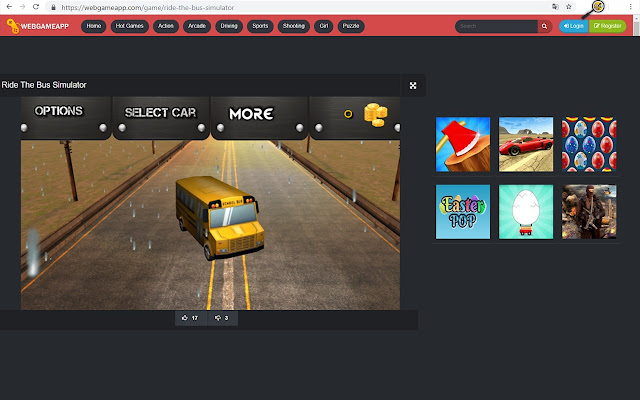This screenshot has width=640, height=400.
Task: Open the Driving category
Action: point(229,26)
